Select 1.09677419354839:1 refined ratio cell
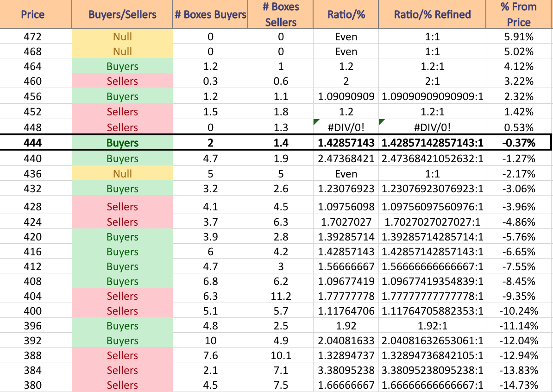553x392 pixels. coord(433,281)
